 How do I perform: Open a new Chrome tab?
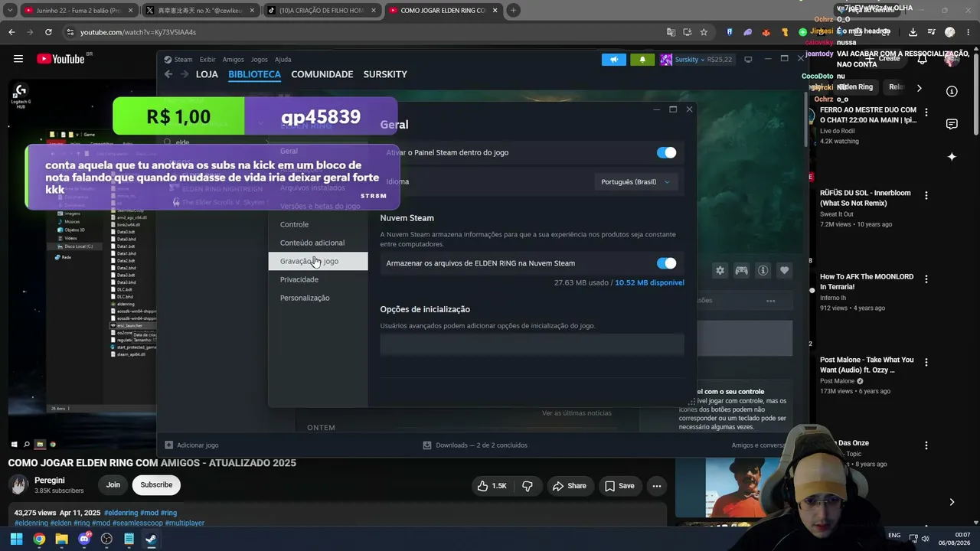pyautogui.click(x=513, y=11)
